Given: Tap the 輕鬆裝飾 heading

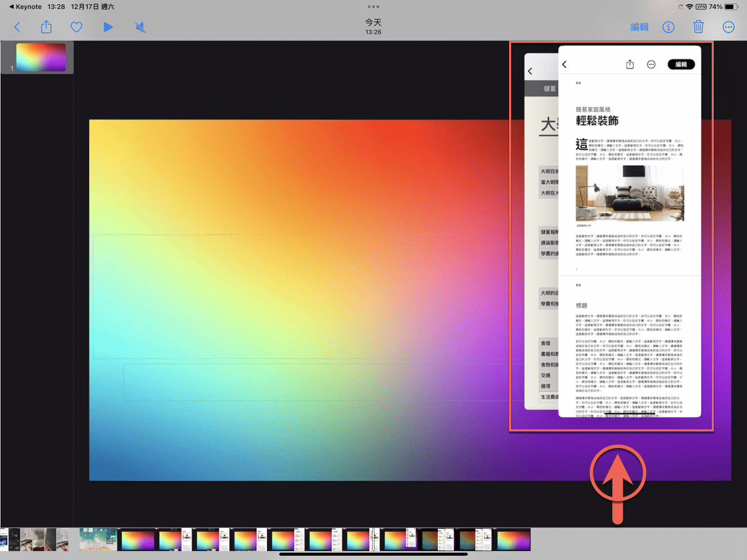Looking at the screenshot, I should (597, 121).
